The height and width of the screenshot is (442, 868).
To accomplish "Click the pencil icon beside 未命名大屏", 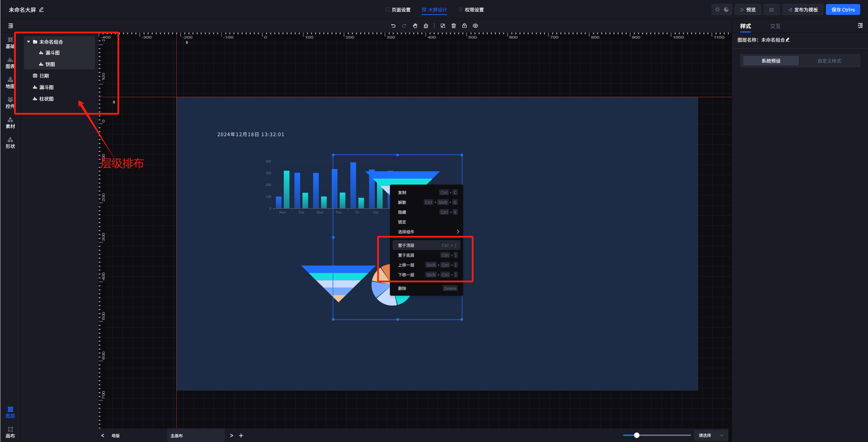I will pyautogui.click(x=41, y=9).
